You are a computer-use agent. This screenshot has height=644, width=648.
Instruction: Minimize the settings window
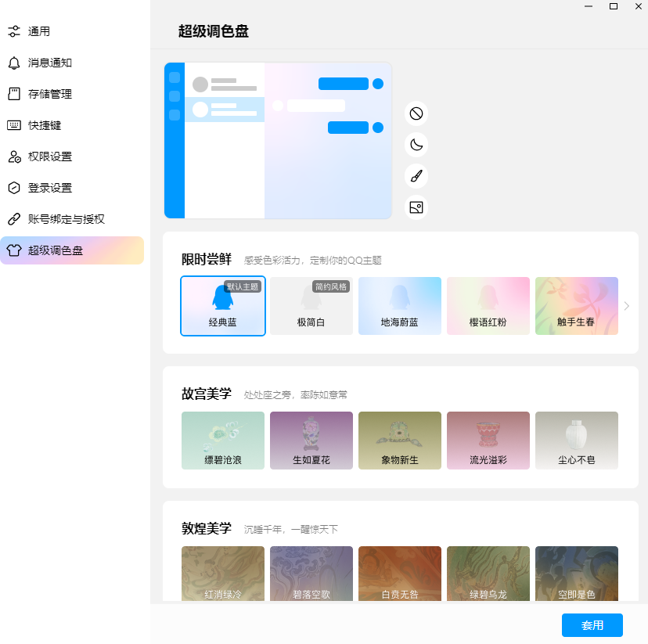[589, 6]
